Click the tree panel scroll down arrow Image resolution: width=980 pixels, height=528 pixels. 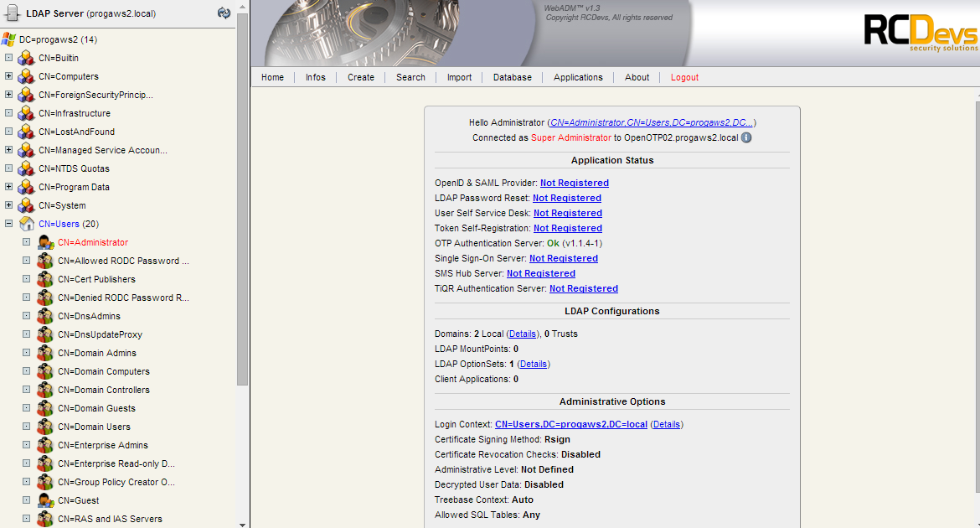pos(243,525)
